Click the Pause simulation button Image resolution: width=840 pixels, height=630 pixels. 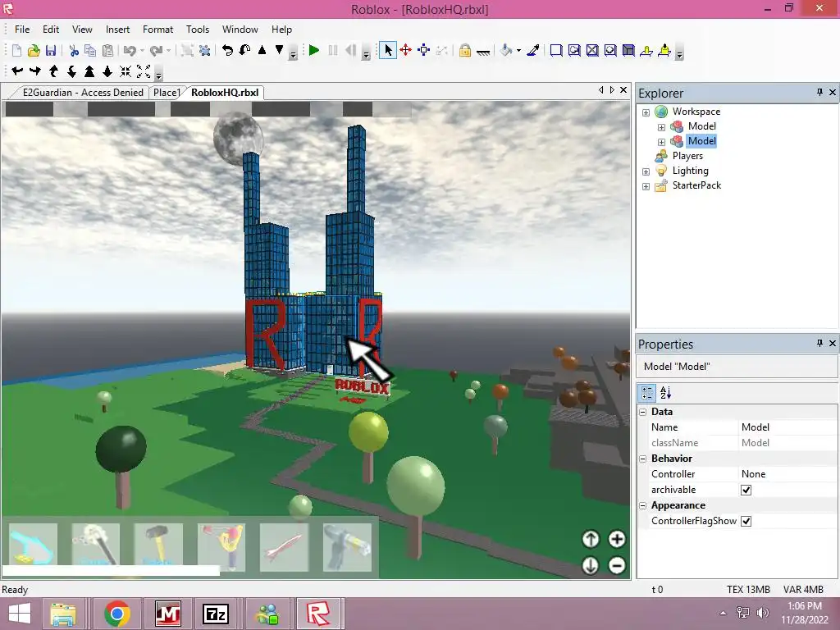[x=333, y=50]
